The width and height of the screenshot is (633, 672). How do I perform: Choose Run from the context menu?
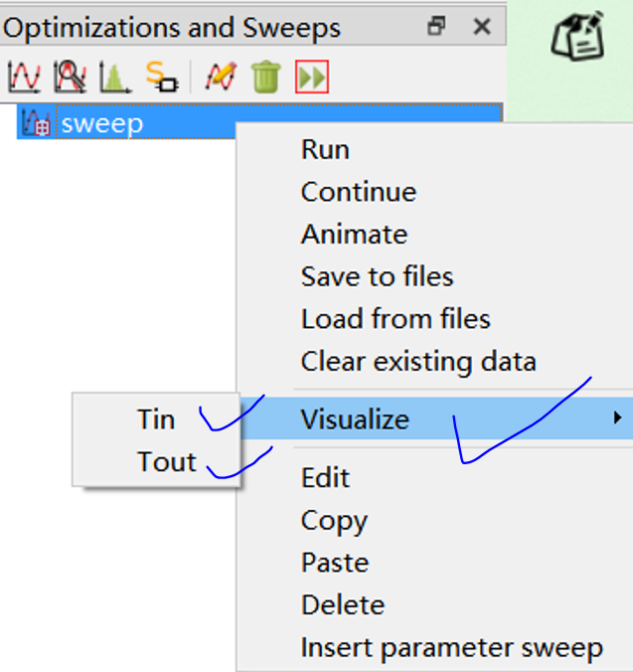tap(325, 150)
